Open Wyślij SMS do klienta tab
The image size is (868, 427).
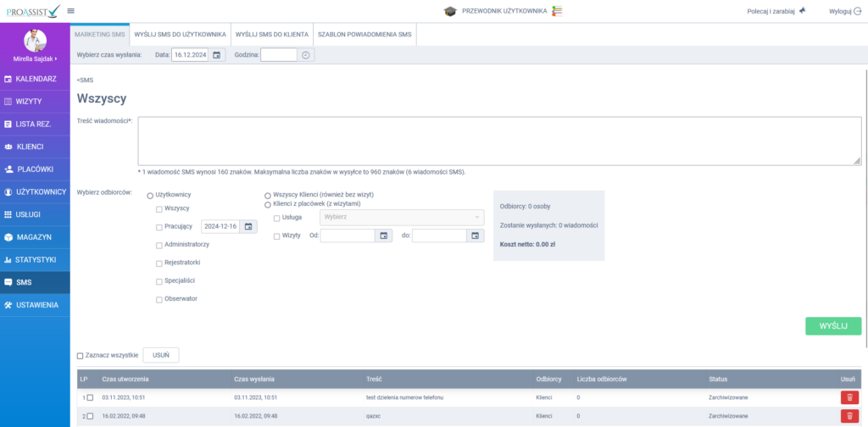(271, 35)
